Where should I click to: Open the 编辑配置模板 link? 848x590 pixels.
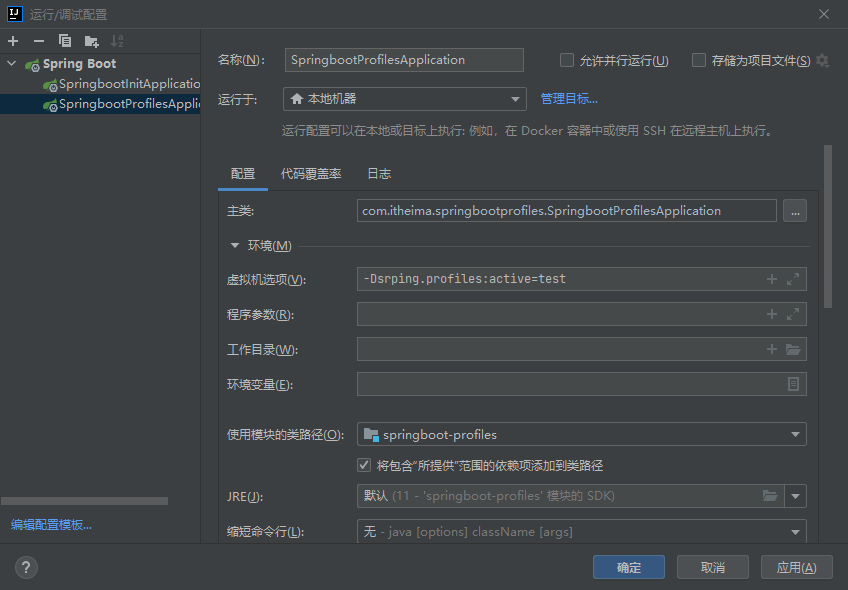click(51, 525)
